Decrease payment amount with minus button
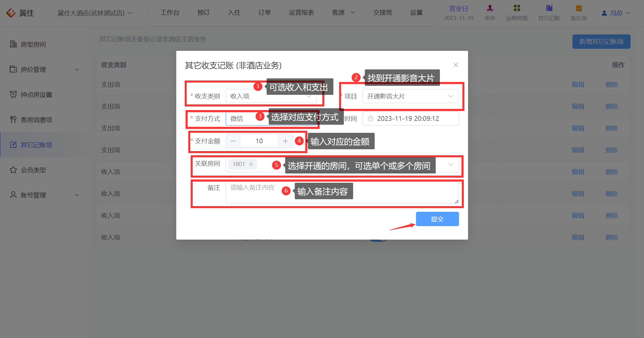 233,141
